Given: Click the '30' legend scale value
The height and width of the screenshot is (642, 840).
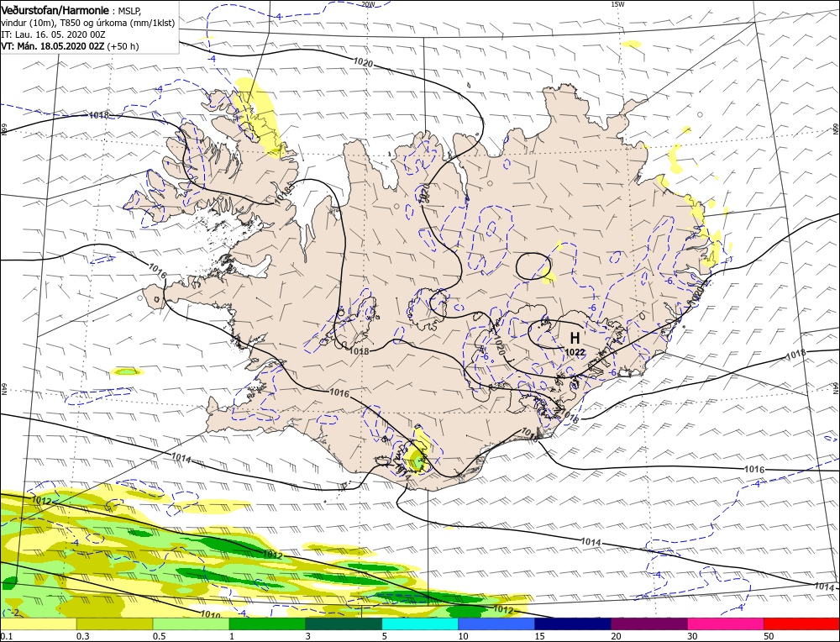Looking at the screenshot, I should coord(692,636).
